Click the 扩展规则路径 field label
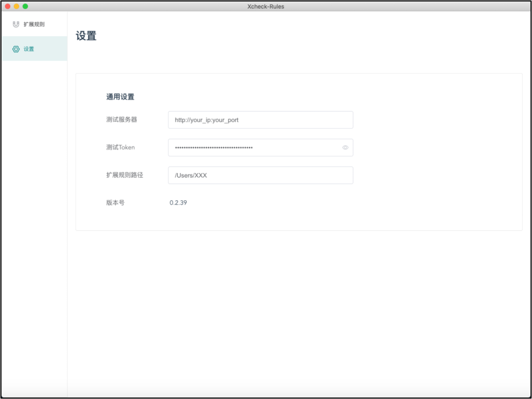532x399 pixels. pyautogui.click(x=125, y=175)
